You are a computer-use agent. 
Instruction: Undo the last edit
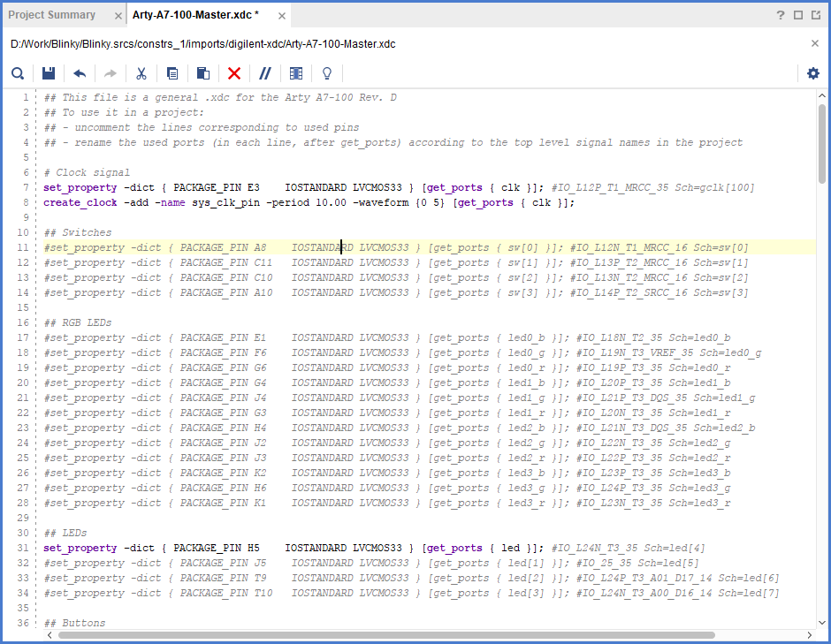click(x=80, y=73)
